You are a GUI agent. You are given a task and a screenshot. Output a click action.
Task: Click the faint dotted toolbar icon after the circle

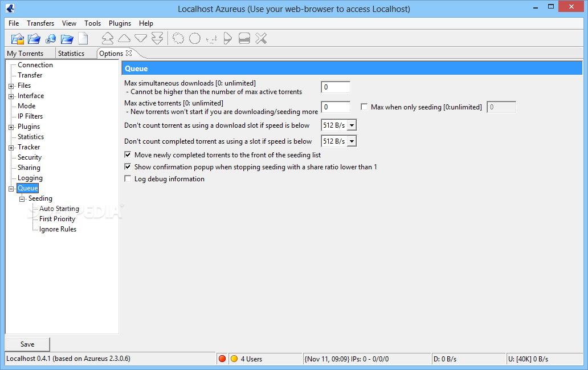pyautogui.click(x=211, y=39)
